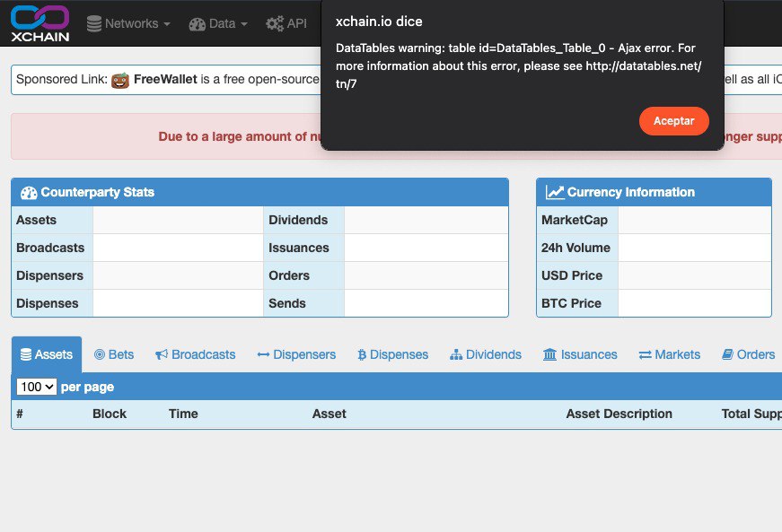The image size is (782, 532).
Task: Click the Aceptar button in the dialog
Action: [x=673, y=121]
